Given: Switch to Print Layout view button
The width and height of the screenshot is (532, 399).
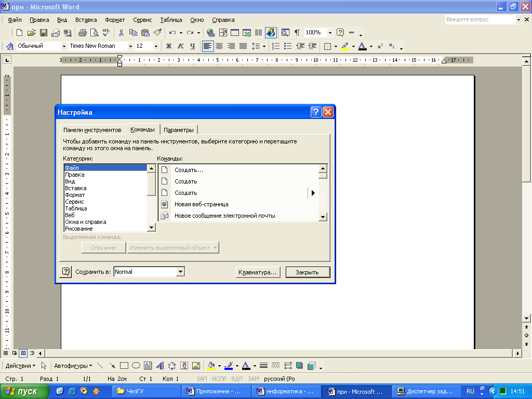Looking at the screenshot, I should click(23, 353).
